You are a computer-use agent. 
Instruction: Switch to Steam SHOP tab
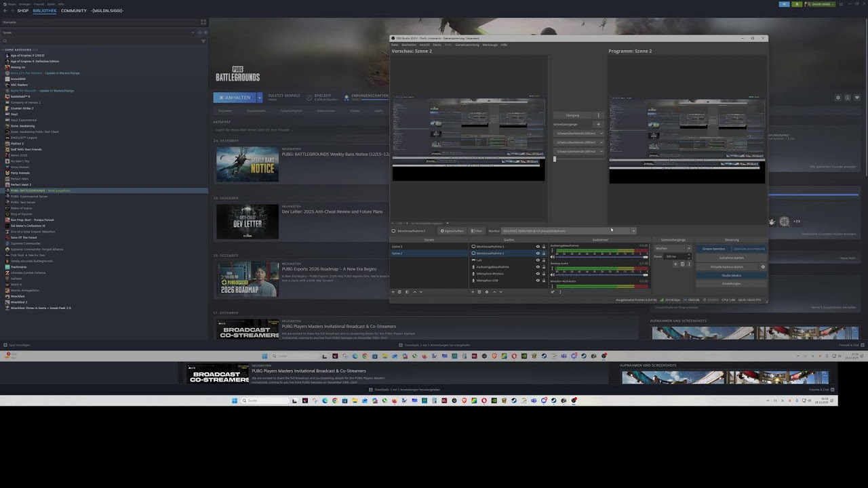pyautogui.click(x=22, y=10)
